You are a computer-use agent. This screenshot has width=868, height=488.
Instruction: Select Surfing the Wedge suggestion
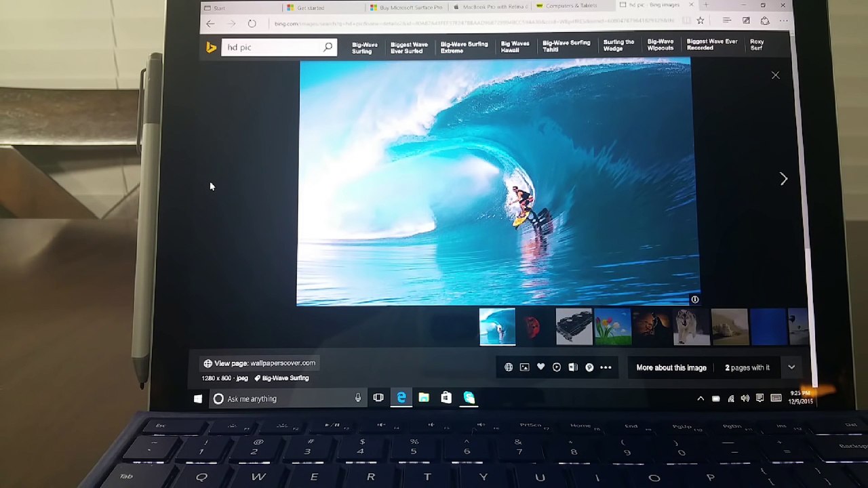618,45
